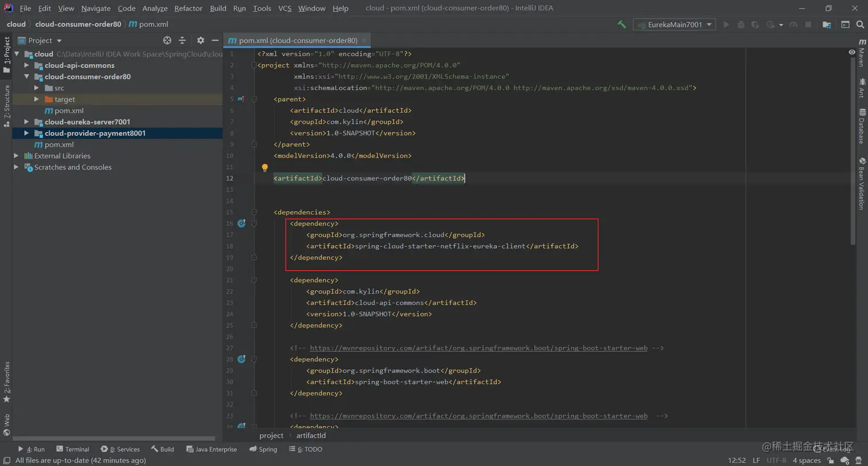The height and width of the screenshot is (466, 868).
Task: Open the Project Structure icon
Action: pyautogui.click(x=827, y=25)
